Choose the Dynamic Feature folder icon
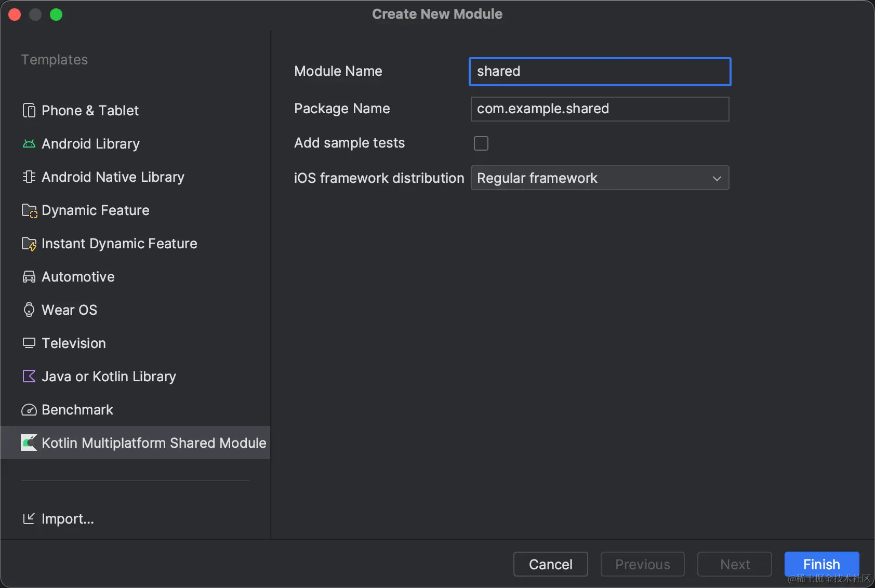This screenshot has height=588, width=875. pyautogui.click(x=29, y=210)
